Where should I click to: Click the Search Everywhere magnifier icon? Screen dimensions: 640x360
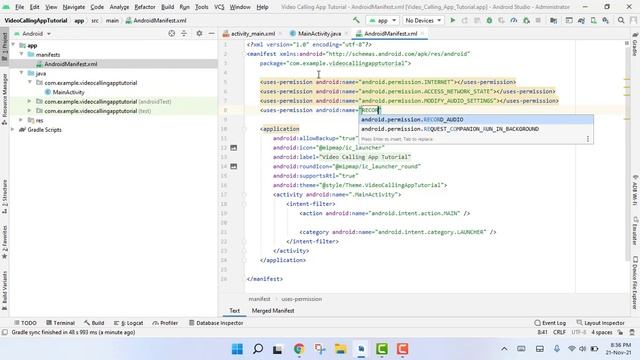point(621,20)
